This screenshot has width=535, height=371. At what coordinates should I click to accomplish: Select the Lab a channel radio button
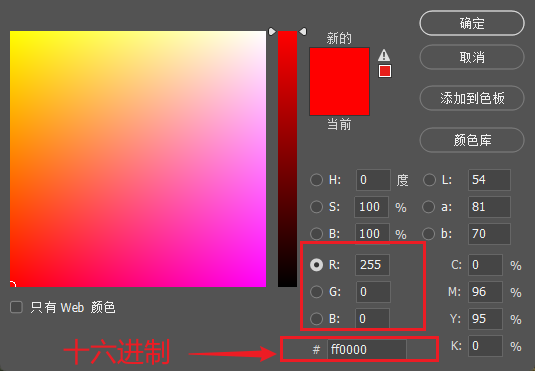[429, 207]
